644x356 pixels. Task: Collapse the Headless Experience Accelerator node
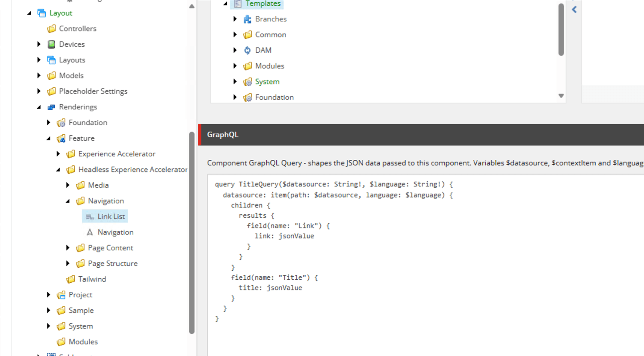point(58,170)
